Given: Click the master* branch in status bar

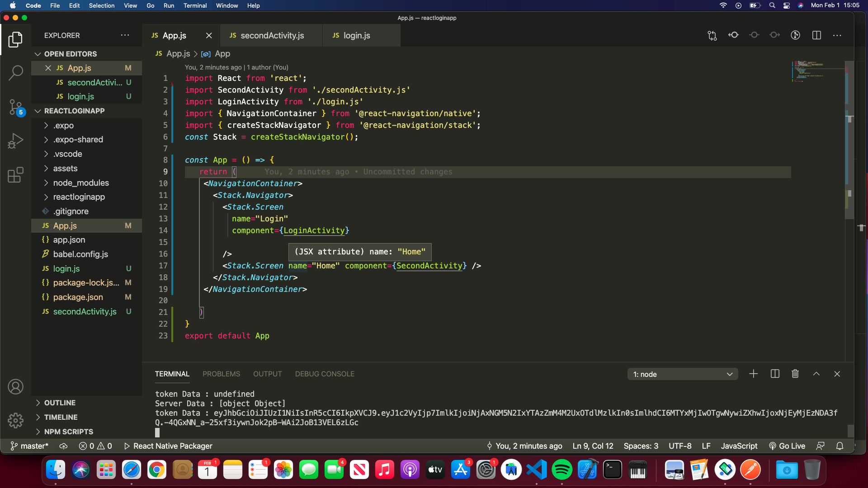Looking at the screenshot, I should click(x=30, y=446).
